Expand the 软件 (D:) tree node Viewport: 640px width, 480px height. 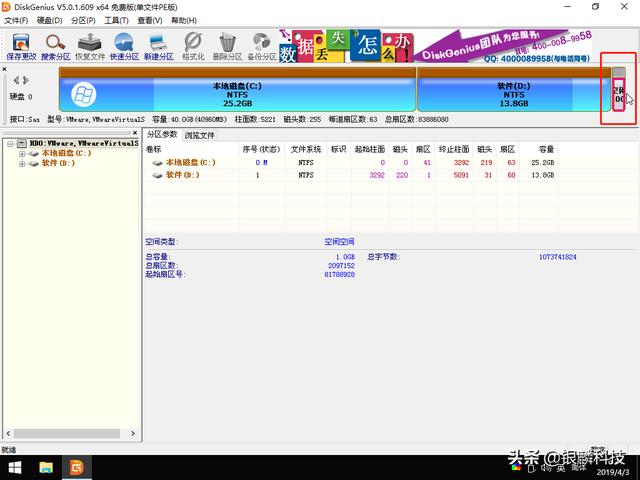pos(22,164)
